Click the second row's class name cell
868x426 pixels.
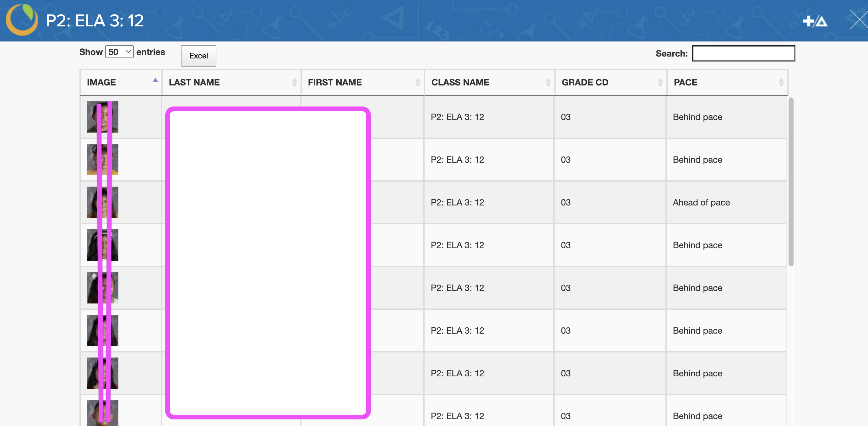(457, 160)
